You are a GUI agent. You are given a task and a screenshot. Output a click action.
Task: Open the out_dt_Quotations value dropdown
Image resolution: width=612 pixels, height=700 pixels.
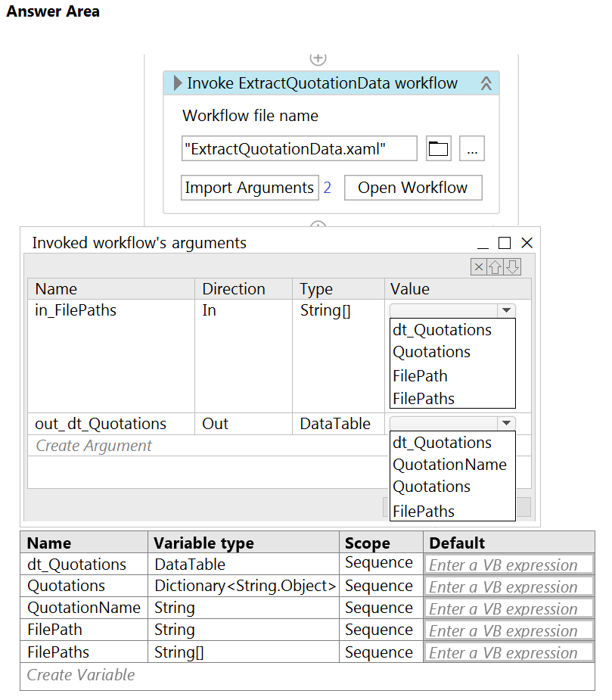(505, 423)
